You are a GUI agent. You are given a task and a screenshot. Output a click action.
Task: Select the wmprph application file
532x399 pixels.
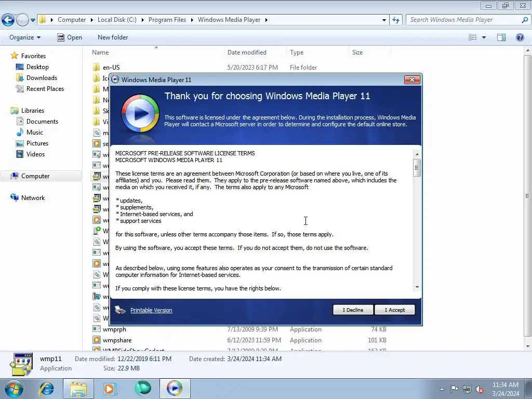coord(114,329)
